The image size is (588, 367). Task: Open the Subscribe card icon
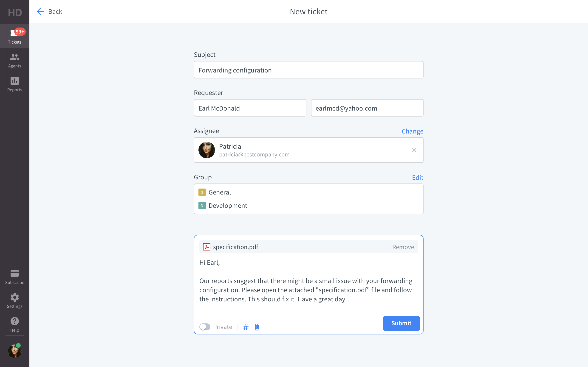point(14,274)
